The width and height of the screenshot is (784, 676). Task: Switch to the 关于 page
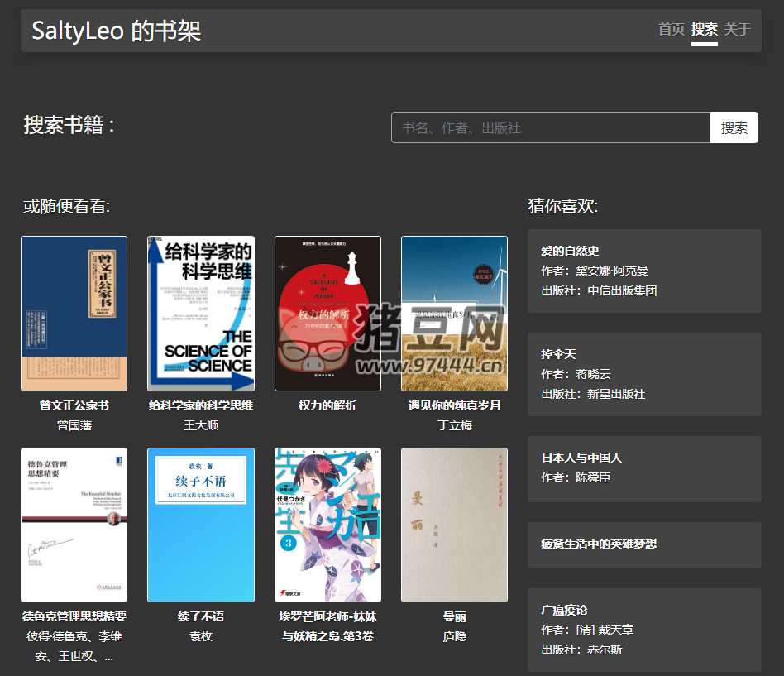point(737,30)
